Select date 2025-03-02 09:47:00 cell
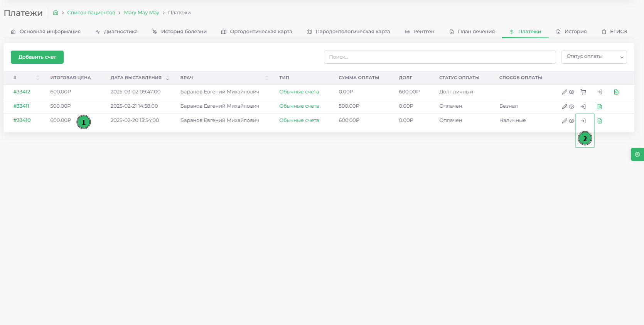 (x=135, y=92)
